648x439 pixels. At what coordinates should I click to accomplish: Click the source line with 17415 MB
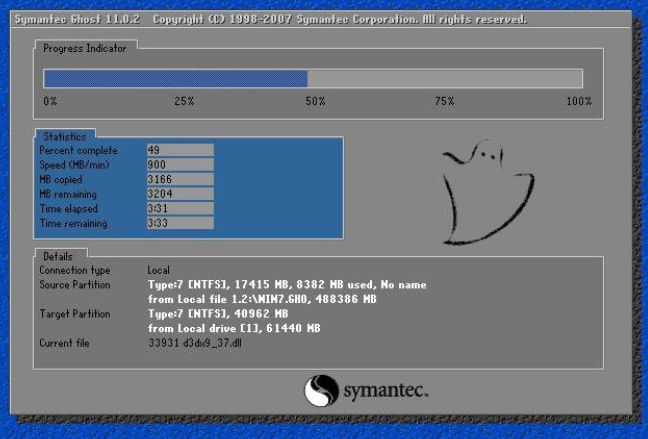(x=287, y=285)
